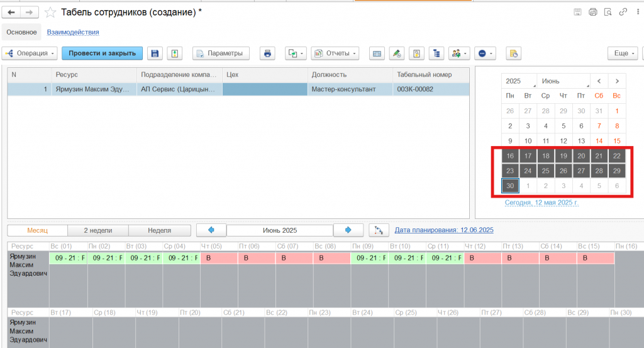This screenshot has height=348, width=644.
Task: Open the Еще menu dropdown
Action: point(623,53)
